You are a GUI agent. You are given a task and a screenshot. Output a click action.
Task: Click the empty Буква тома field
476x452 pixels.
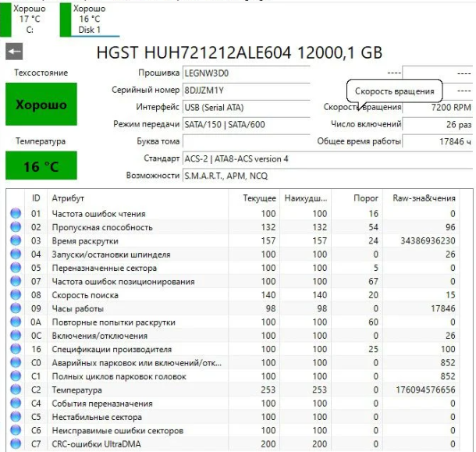coord(247,141)
